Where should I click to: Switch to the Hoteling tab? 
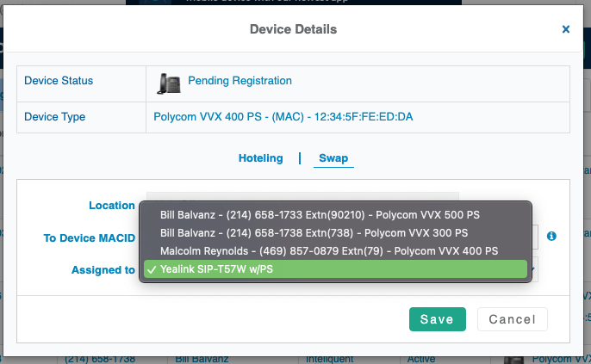(260, 158)
